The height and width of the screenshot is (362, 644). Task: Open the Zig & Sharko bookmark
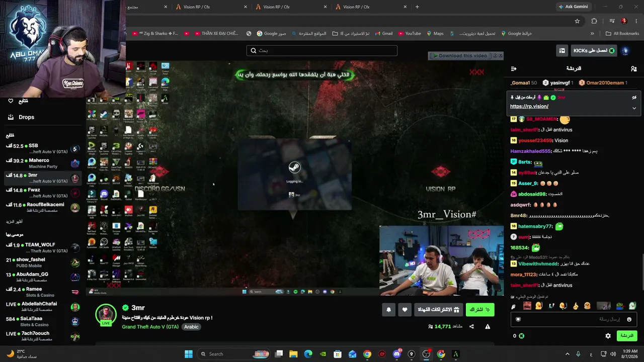coord(155,34)
